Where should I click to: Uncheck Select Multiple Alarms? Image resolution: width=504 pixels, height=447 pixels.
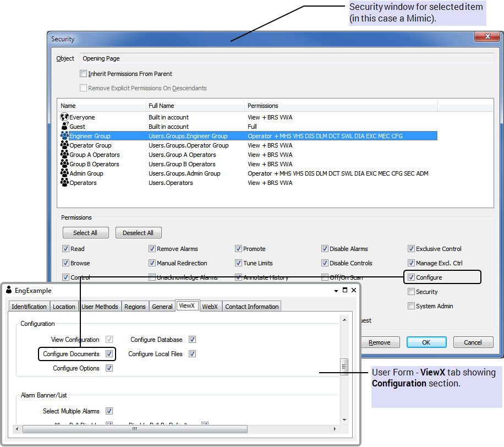coord(109,411)
